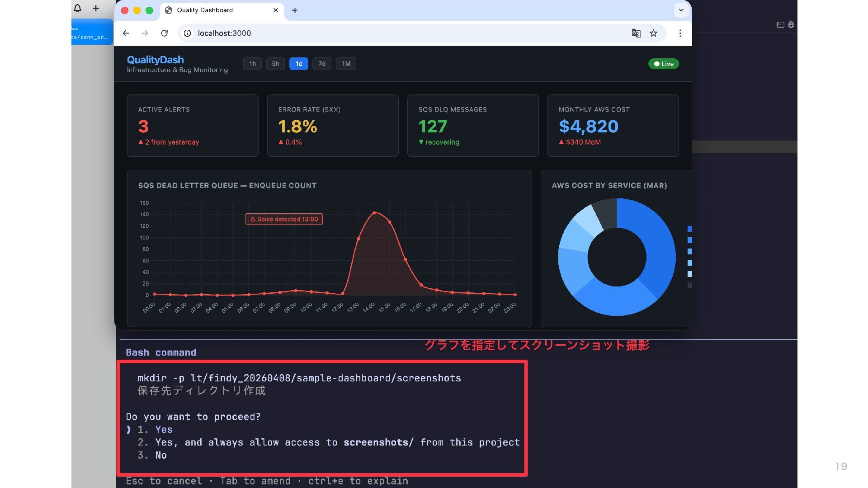Click the Live status badge
The height and width of the screenshot is (488, 868).
point(663,64)
